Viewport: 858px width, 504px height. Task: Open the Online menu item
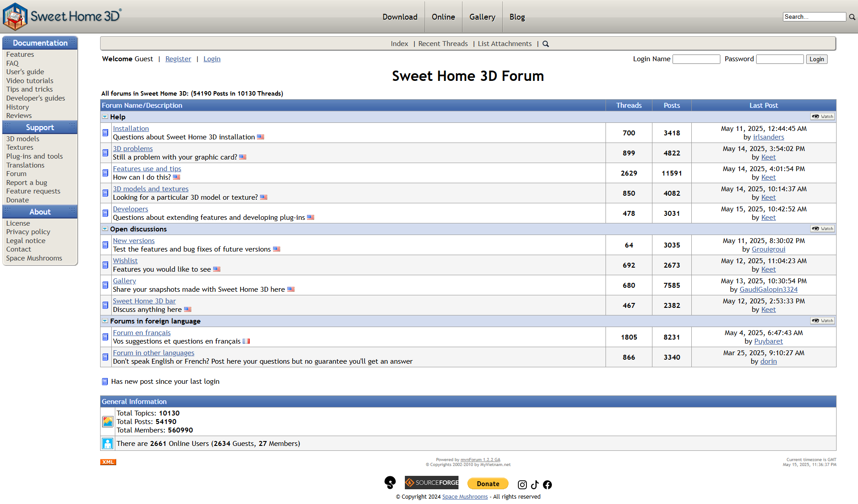pos(443,17)
